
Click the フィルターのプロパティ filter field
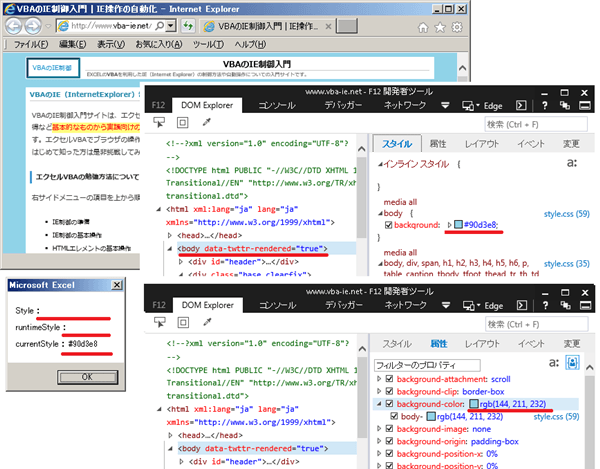coord(427,365)
